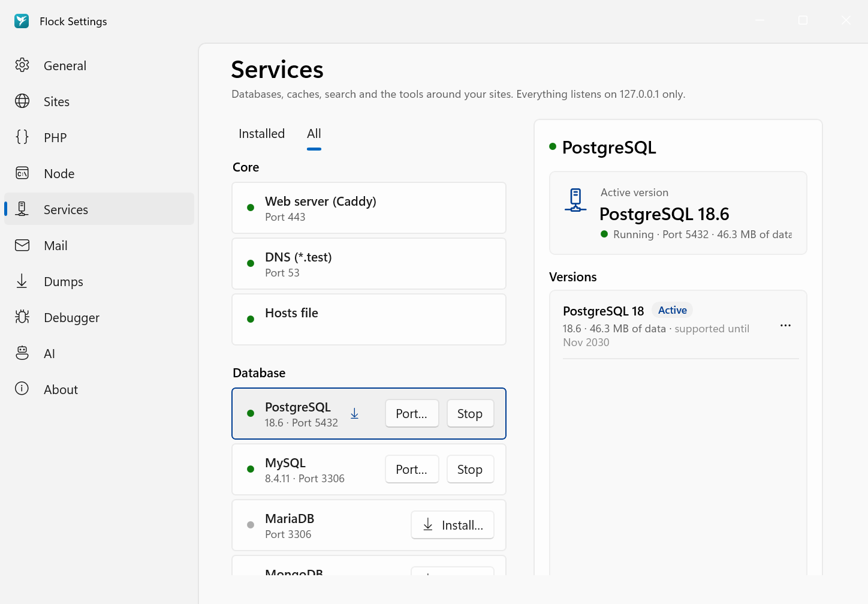Viewport: 868px width, 604px height.
Task: Click the Dumps download arrow icon
Action: click(22, 281)
